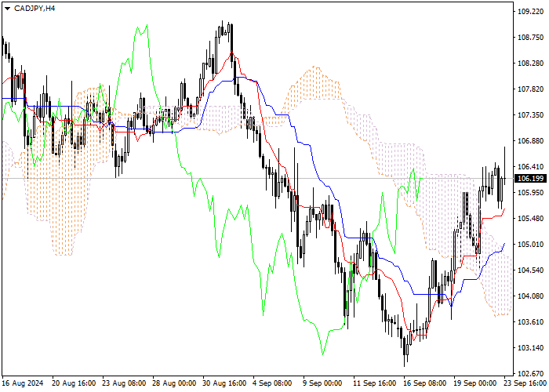Click the 4 Sep 08:00 time label
The height and width of the screenshot is (392, 549).
[x=272, y=383]
